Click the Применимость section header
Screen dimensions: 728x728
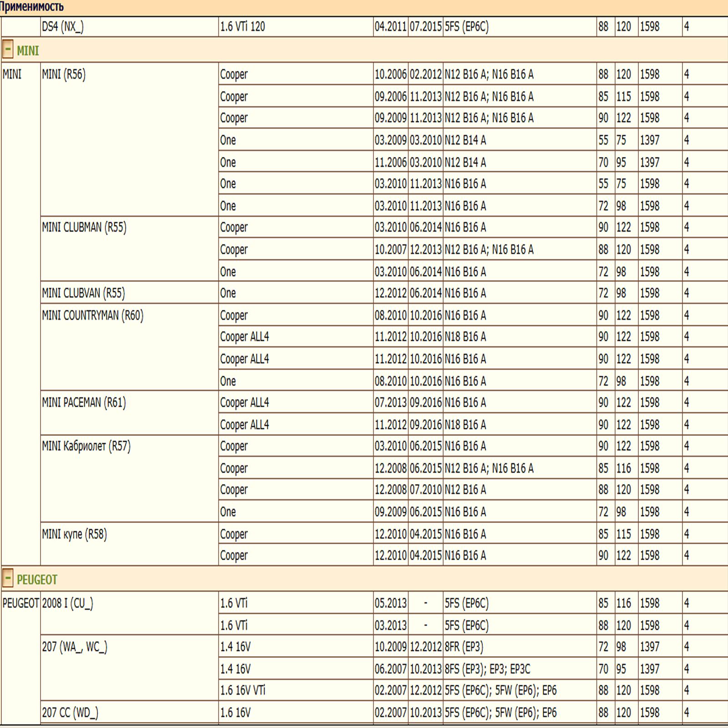click(32, 7)
